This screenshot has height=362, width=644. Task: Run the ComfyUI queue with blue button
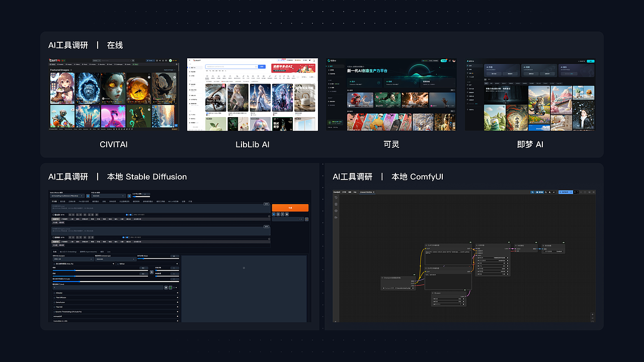[x=564, y=192]
